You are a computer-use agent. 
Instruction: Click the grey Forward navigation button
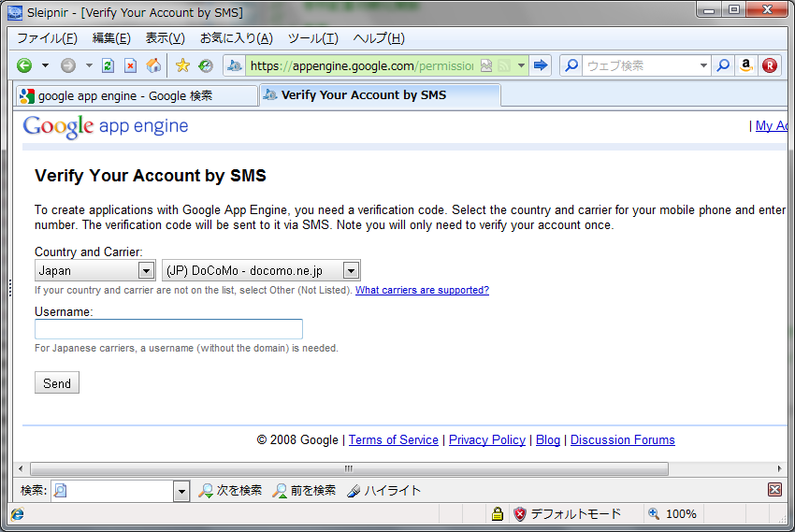68,65
